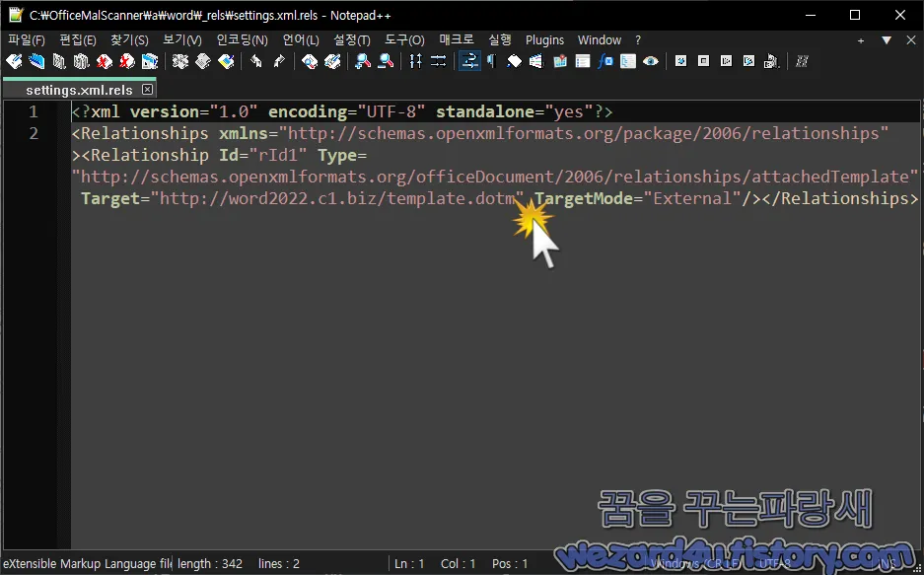Image resolution: width=924 pixels, height=575 pixels.
Task: Open the Window menu
Action: [600, 40]
